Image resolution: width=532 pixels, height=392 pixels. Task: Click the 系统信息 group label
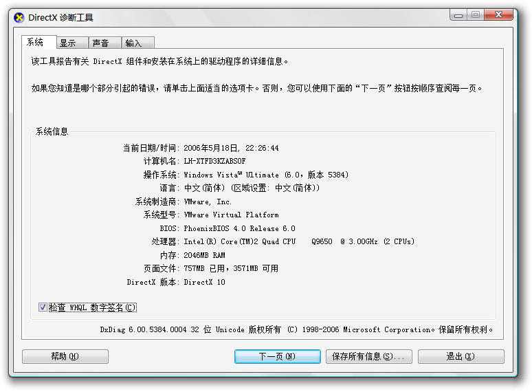click(52, 131)
